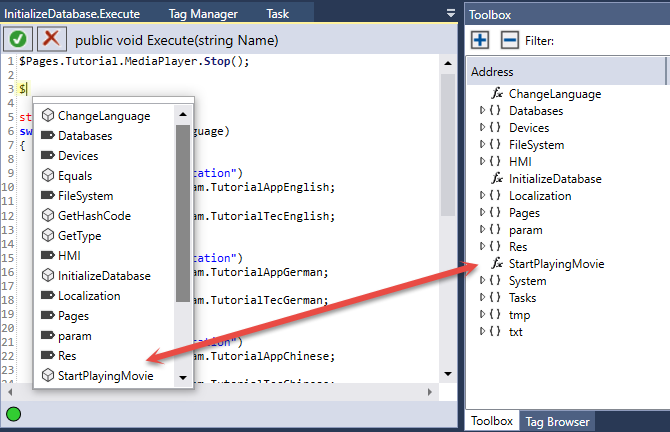Expand the Pages node in Toolbox

tap(483, 213)
